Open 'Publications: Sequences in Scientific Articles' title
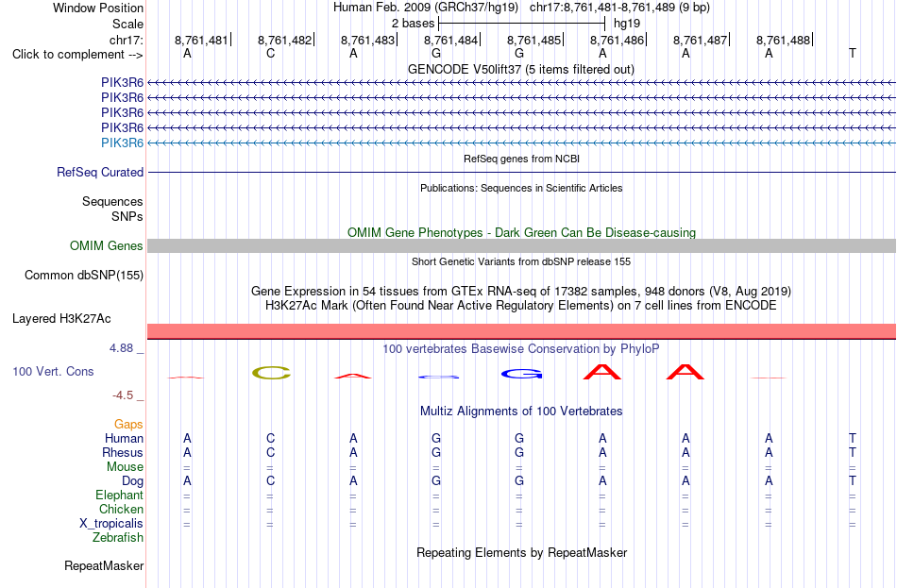Screen dimensions: 897x588 tap(521, 188)
